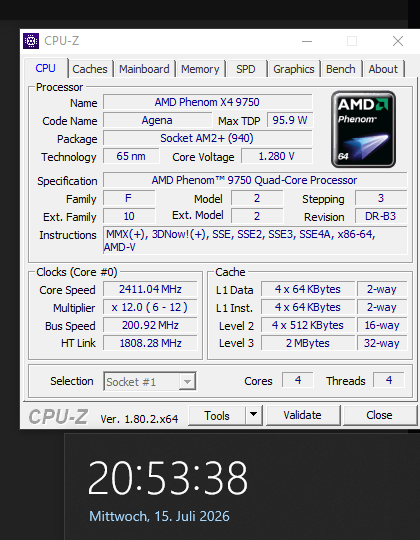
Task: Select the Memory tab
Action: [200, 69]
